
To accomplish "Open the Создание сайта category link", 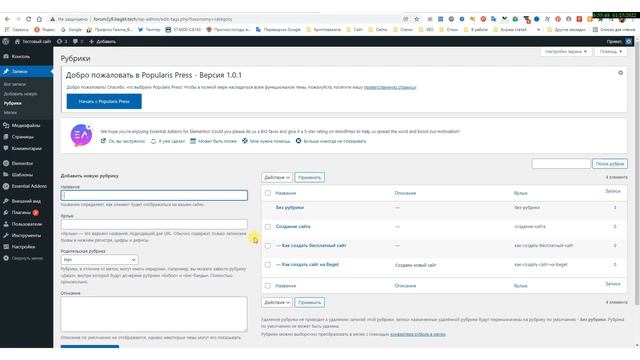I will point(293,227).
